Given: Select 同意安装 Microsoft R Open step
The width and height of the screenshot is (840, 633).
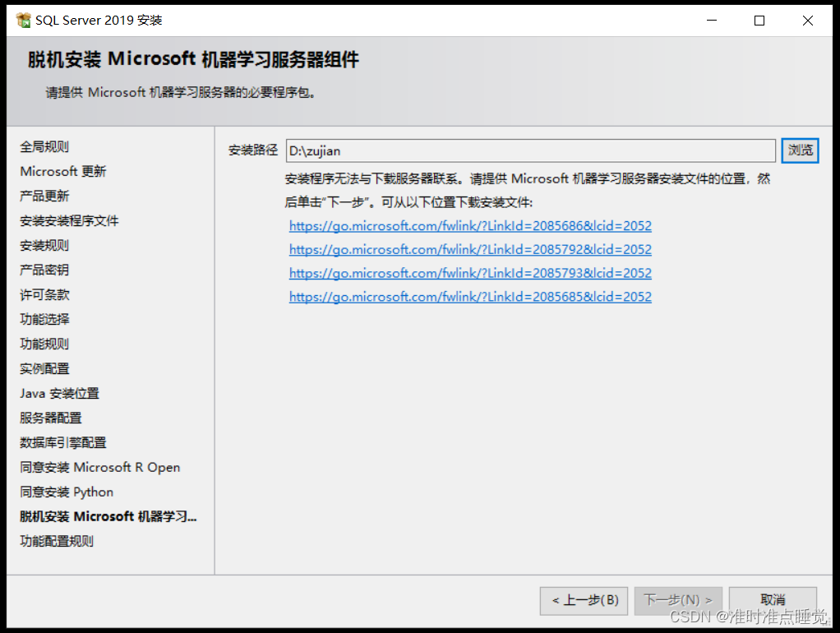Looking at the screenshot, I should pos(100,468).
